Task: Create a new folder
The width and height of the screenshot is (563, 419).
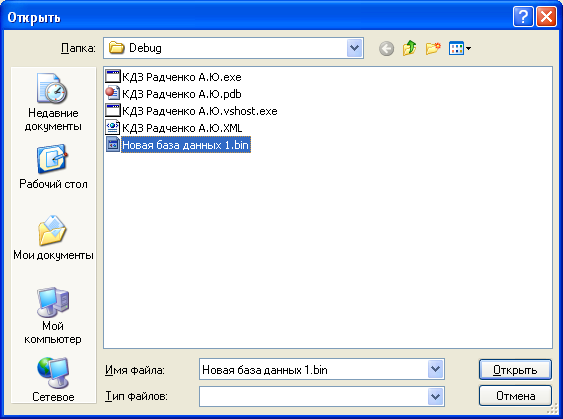Action: click(x=433, y=48)
